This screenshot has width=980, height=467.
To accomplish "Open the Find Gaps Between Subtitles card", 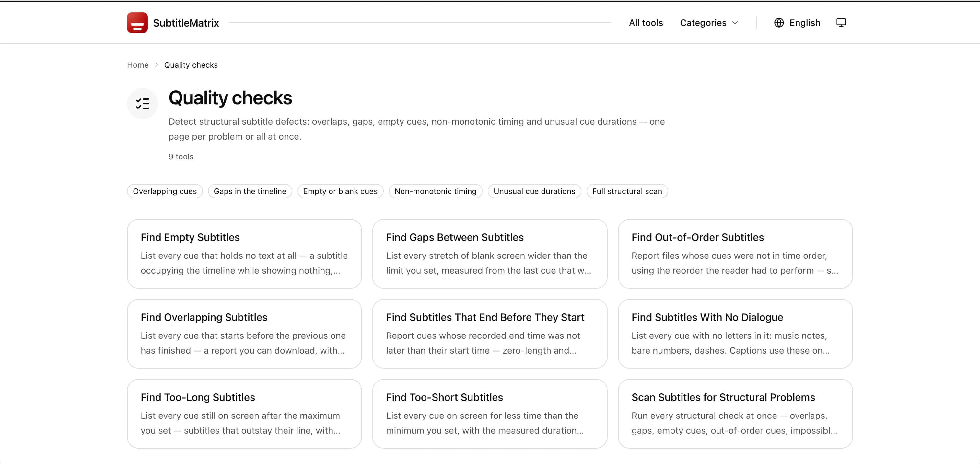I will (490, 254).
